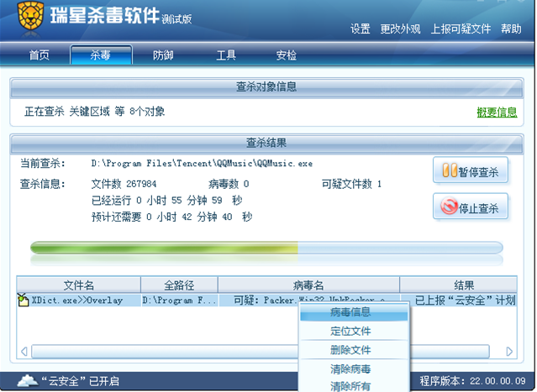
Task: Select the XDict.exe>>Overlay file name cell
Action: (77, 301)
